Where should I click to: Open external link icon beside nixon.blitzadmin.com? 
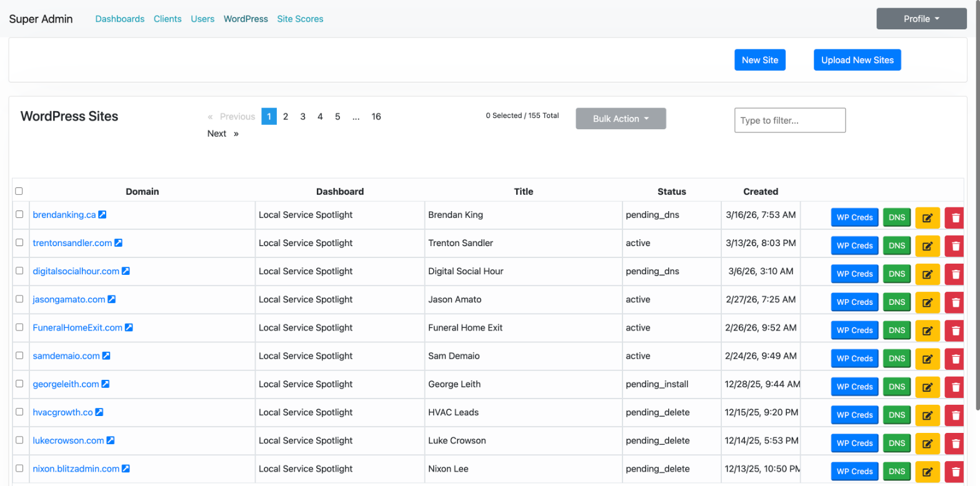click(x=126, y=469)
